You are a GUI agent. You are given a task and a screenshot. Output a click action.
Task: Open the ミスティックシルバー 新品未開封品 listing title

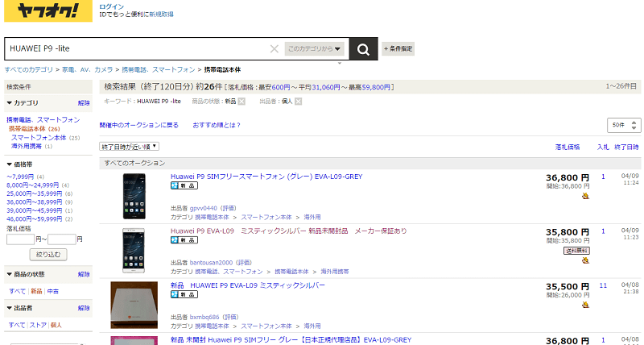click(x=289, y=231)
